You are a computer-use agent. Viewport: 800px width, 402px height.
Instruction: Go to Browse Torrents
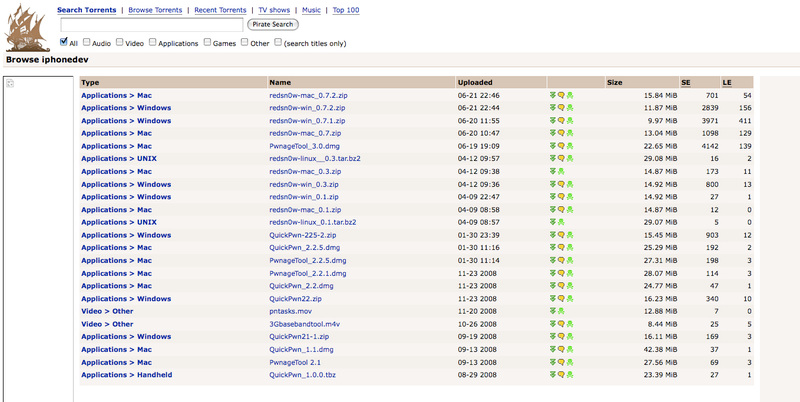[x=155, y=10]
